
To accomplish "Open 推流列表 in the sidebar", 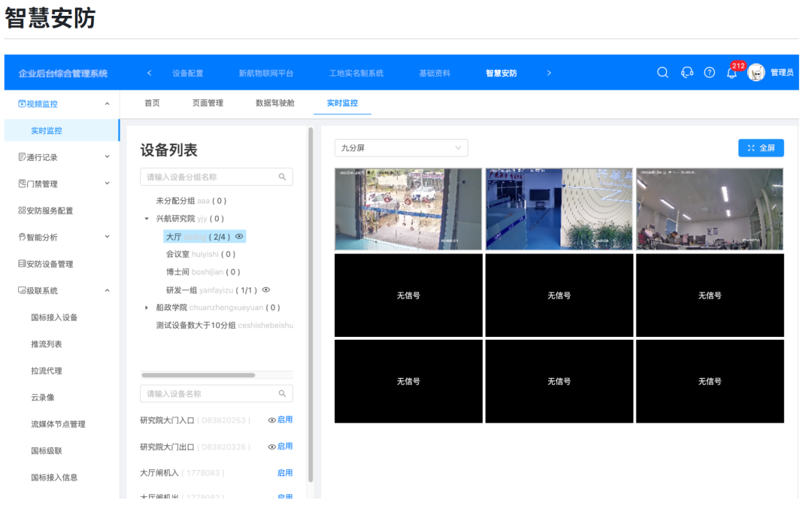I will click(47, 344).
